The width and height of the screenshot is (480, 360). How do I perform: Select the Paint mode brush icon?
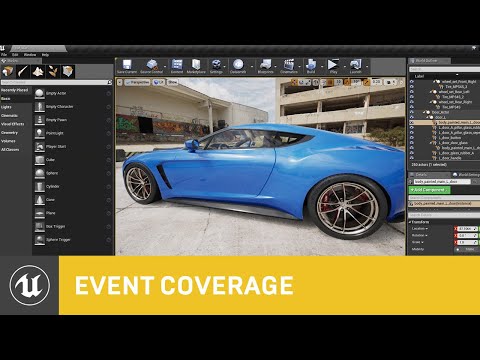(x=23, y=71)
